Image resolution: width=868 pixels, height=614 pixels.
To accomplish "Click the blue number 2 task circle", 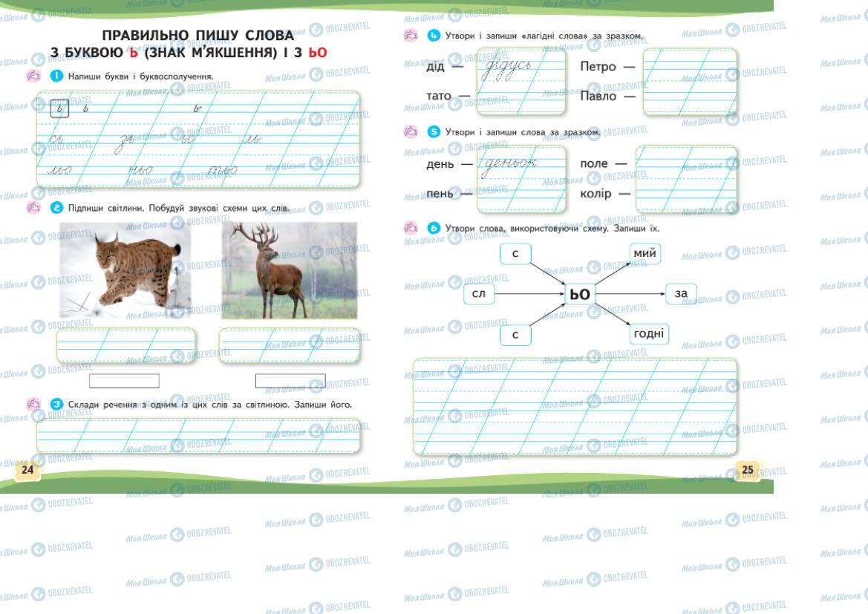I will pos(56,208).
